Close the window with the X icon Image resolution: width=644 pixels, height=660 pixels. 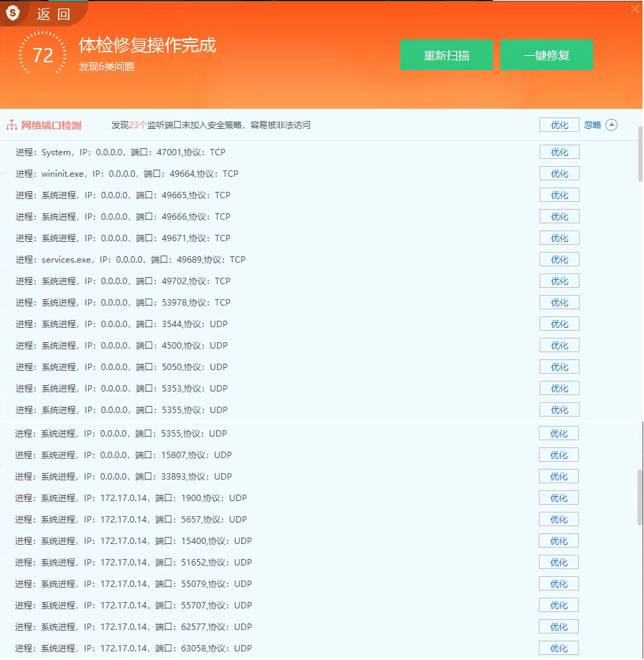[635, 9]
